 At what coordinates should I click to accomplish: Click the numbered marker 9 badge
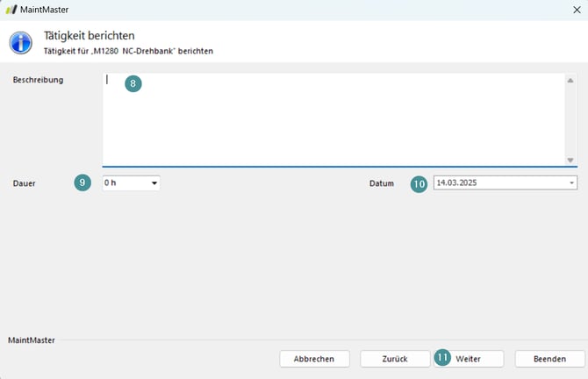(82, 182)
